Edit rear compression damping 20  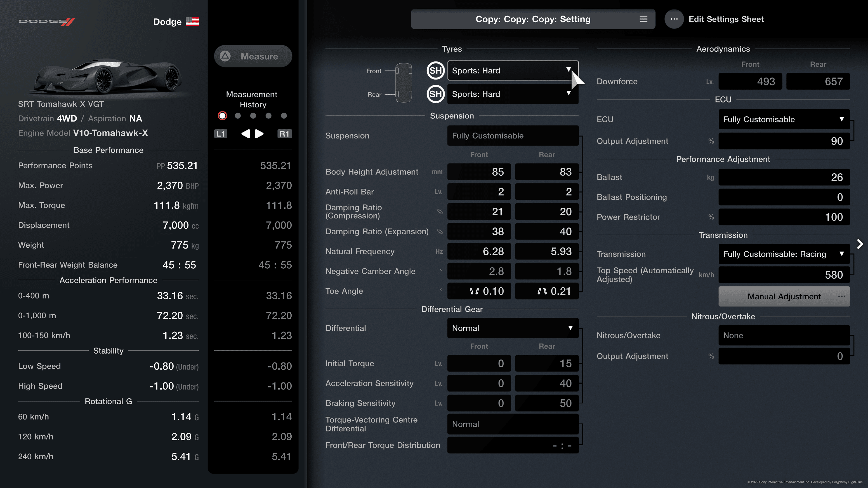pyautogui.click(x=547, y=211)
